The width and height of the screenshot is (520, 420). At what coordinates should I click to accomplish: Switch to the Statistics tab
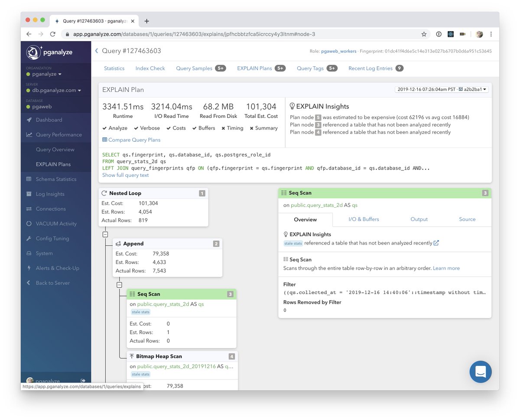click(114, 68)
